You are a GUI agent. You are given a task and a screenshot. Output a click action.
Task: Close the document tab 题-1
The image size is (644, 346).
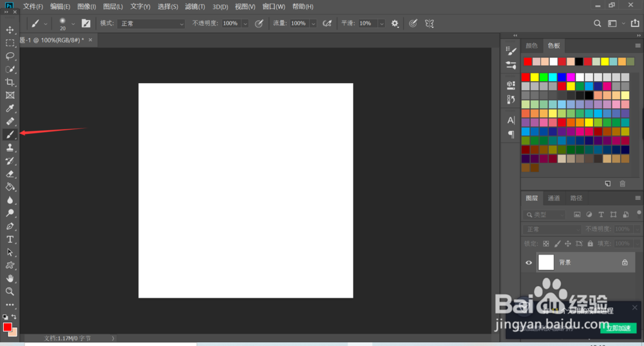90,40
